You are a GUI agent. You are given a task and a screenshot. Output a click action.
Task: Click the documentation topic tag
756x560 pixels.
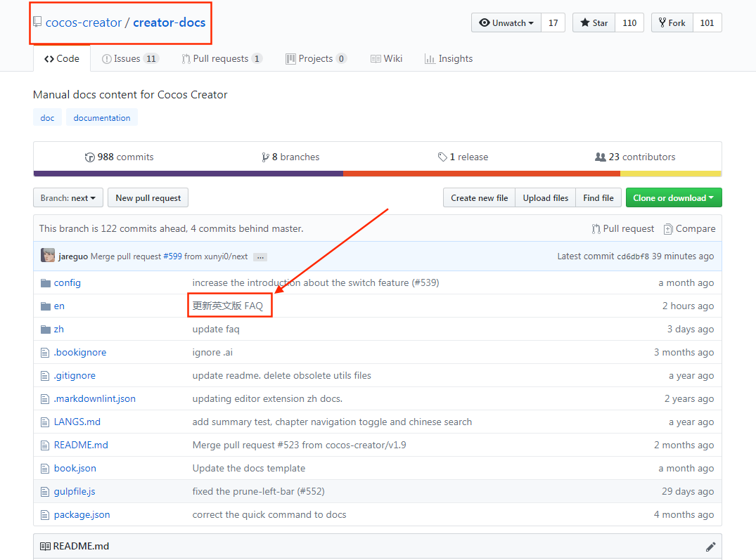102,118
